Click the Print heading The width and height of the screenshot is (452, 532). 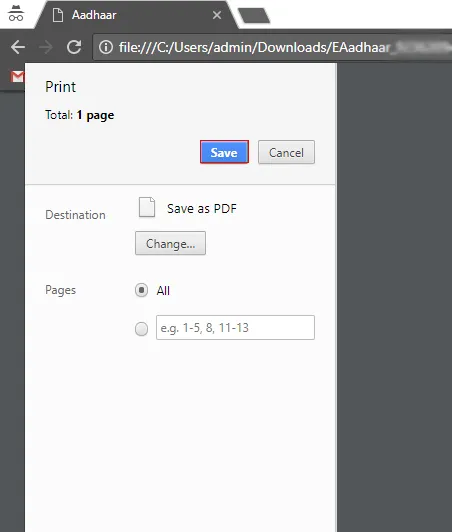pos(60,87)
